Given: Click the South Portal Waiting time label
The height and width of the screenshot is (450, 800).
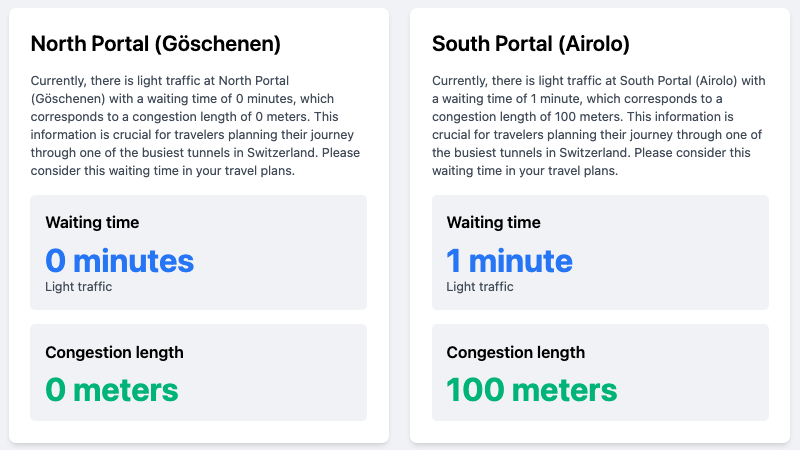Looking at the screenshot, I should pyautogui.click(x=493, y=222).
